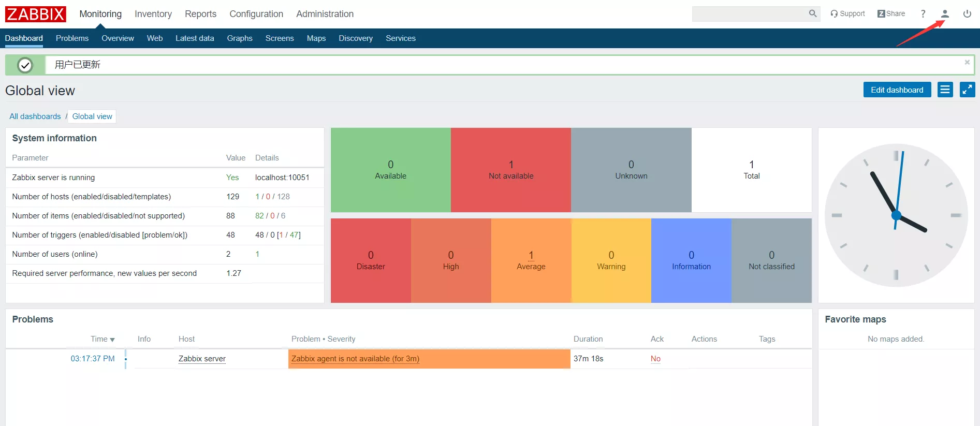Toggle fullscreen kiosk mode icon

pos(967,90)
